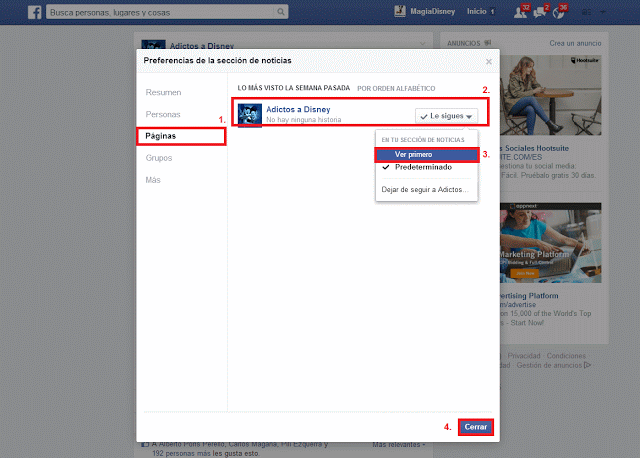Open the Le sigues dropdown
This screenshot has height=458, width=640.
point(447,116)
